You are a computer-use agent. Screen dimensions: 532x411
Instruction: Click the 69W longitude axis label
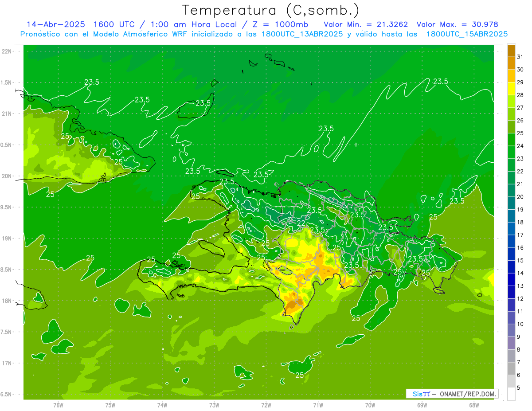pos(422,405)
